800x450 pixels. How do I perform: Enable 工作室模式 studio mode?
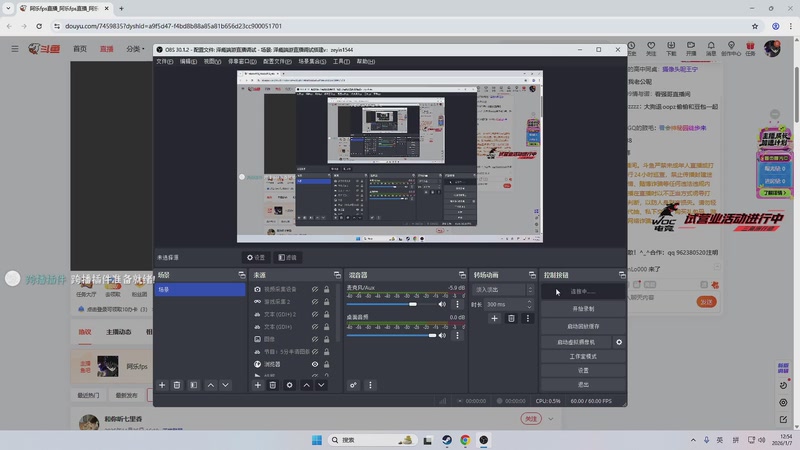pos(583,357)
